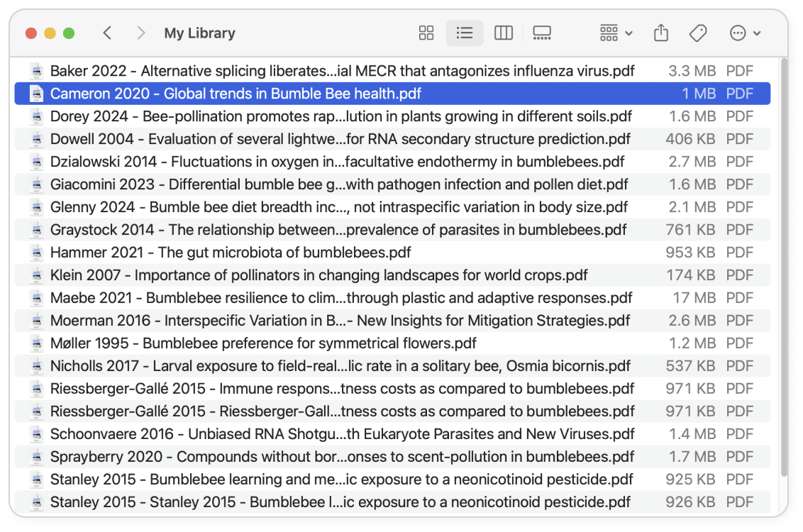The width and height of the screenshot is (803, 532).
Task: Click the 1.2 MB size value
Action: 692,343
